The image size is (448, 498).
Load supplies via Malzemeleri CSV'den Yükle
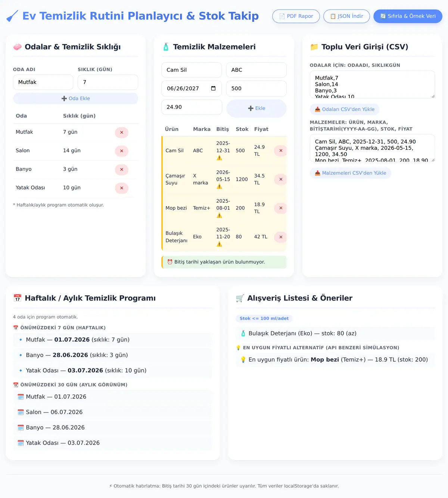click(351, 173)
